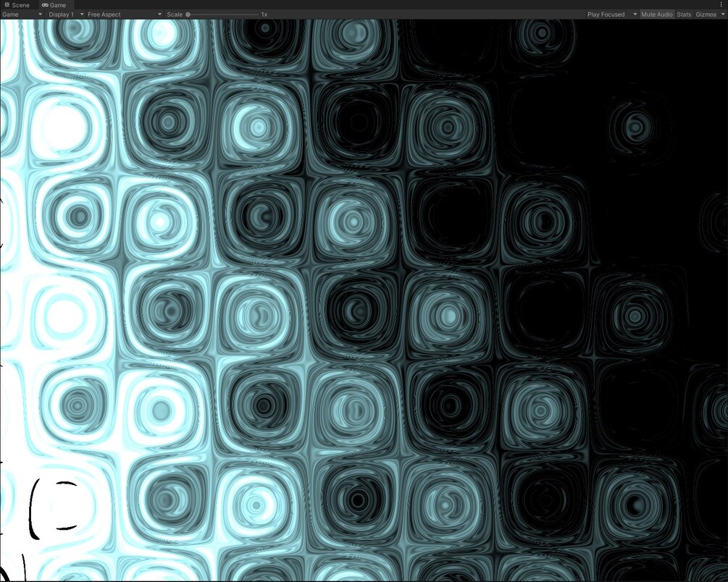
Task: Open the Free Aspect resolution dropdown
Action: (125, 14)
